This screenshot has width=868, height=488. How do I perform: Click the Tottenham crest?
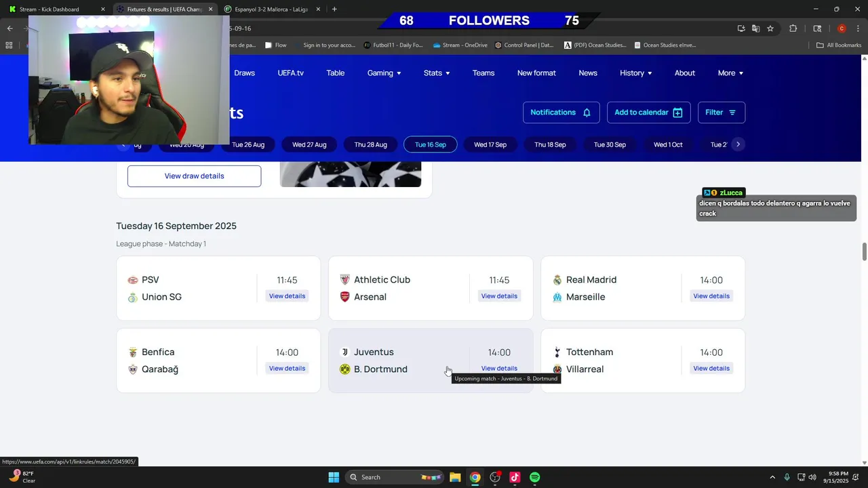point(557,352)
